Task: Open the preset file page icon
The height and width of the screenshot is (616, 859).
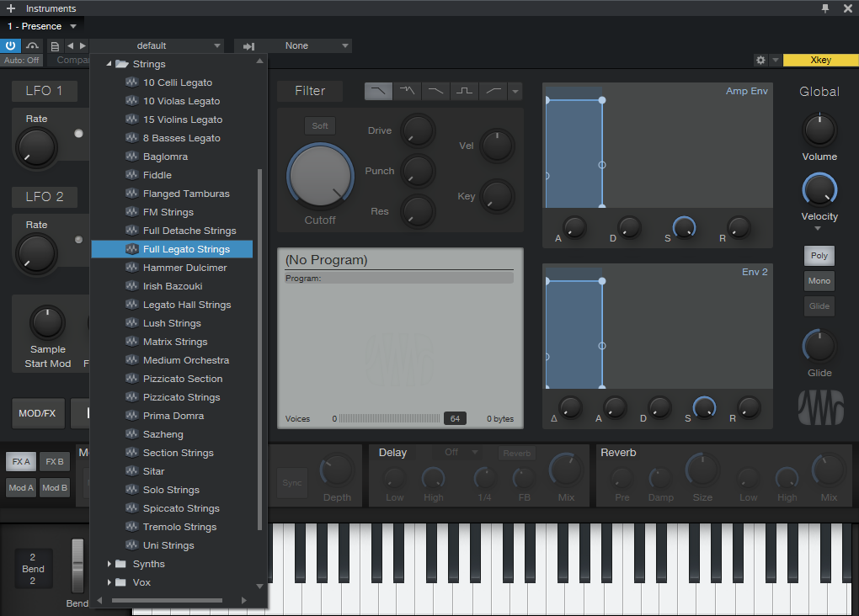Action: coord(55,46)
